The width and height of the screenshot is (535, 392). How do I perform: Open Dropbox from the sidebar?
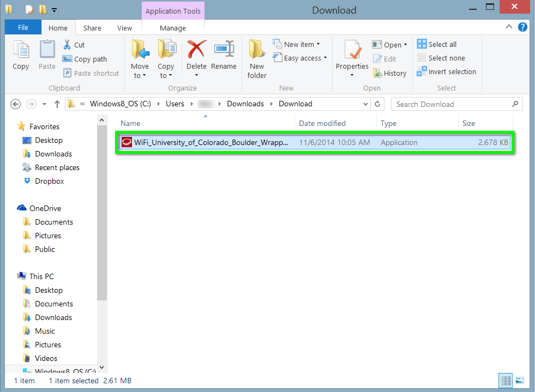tap(50, 181)
